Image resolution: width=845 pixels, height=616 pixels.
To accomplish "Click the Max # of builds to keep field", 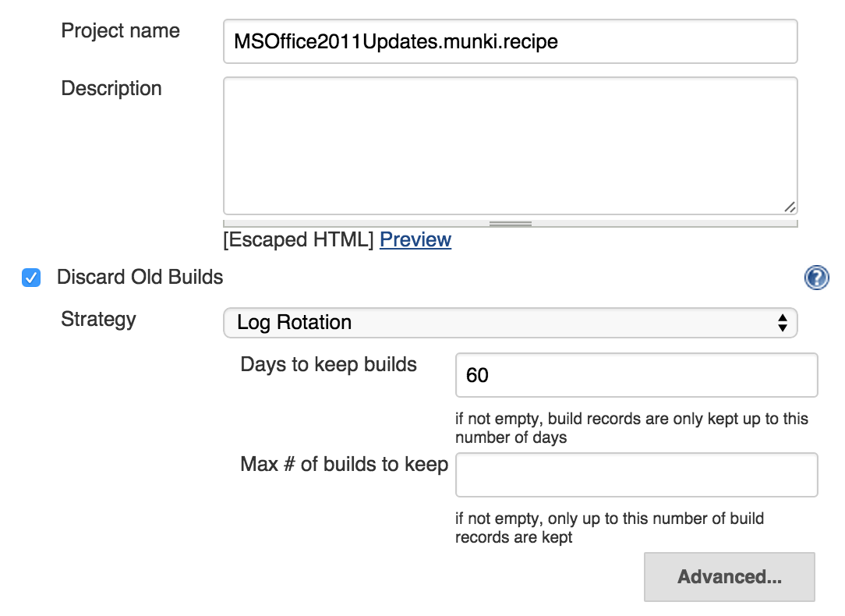I will tap(636, 475).
